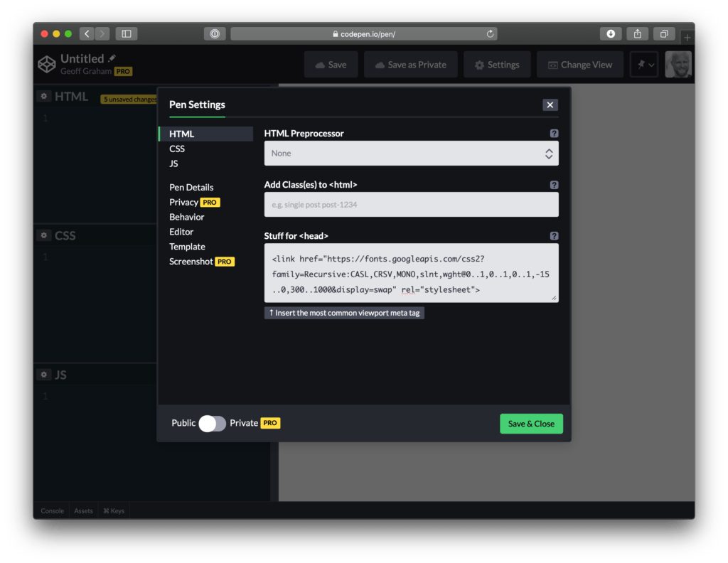Open JS editor settings gear
This screenshot has height=563, width=728.
pyautogui.click(x=44, y=375)
